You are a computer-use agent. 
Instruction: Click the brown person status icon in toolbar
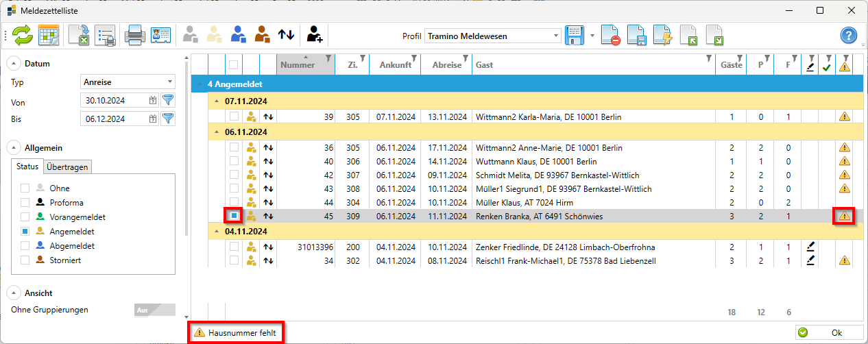pyautogui.click(x=262, y=35)
